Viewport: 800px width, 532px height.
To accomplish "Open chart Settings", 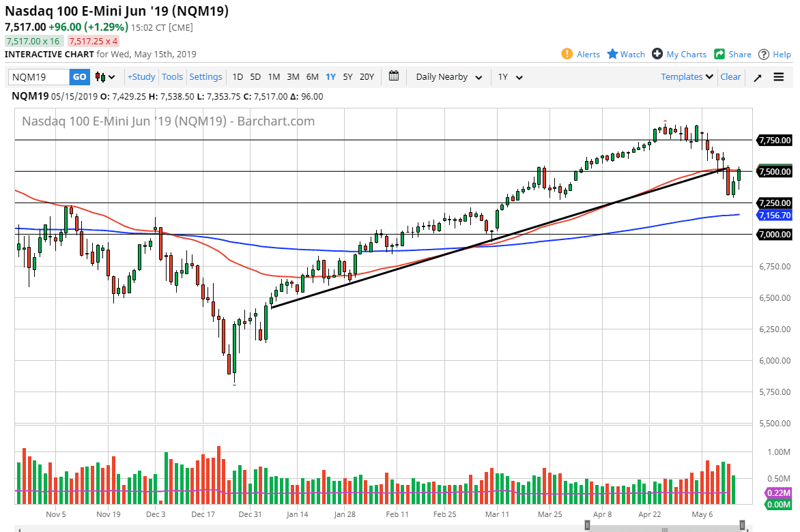I will [x=205, y=77].
